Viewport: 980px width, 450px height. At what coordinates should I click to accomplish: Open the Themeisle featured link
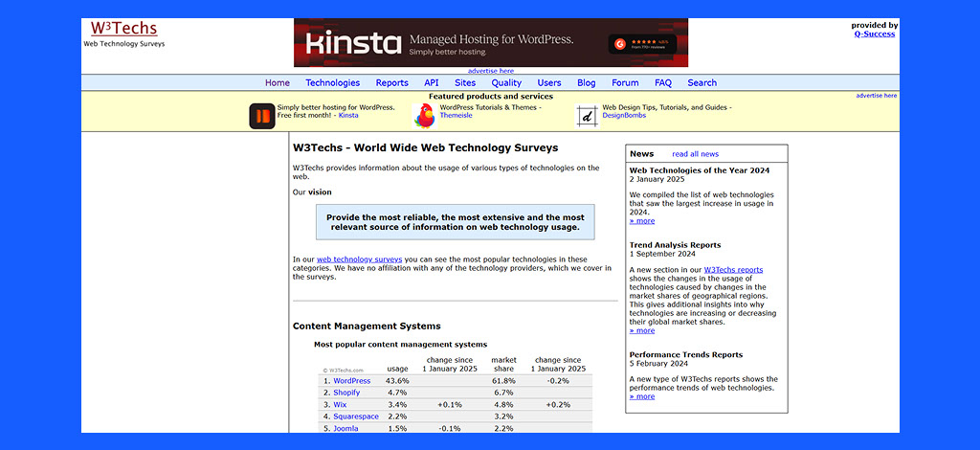[457, 116]
